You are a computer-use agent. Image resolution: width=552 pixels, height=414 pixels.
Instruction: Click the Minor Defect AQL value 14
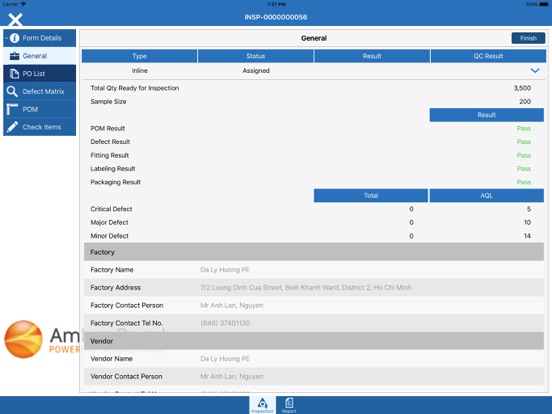[x=527, y=236]
